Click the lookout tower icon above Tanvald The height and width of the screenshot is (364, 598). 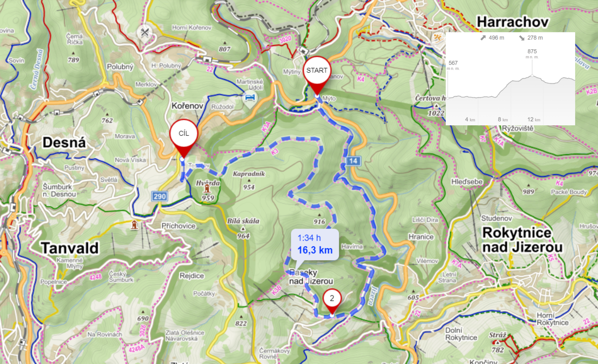134,225
